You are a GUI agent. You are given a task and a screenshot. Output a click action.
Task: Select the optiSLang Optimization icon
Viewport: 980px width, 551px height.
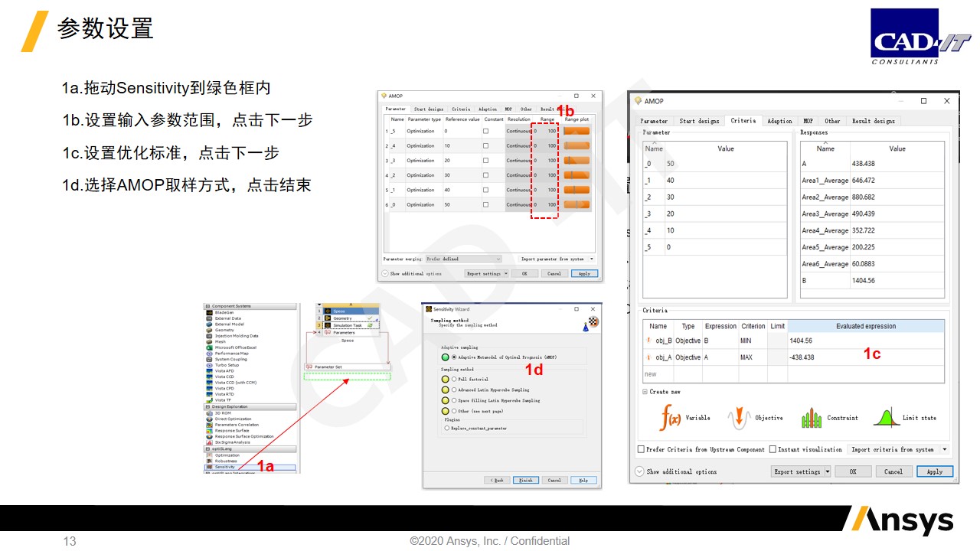coord(209,455)
